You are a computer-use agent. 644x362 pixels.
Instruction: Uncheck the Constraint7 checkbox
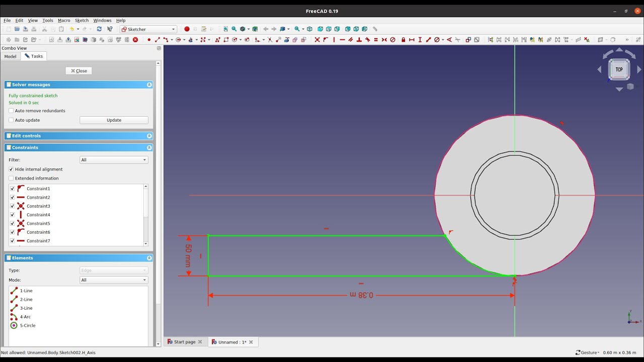click(x=13, y=241)
